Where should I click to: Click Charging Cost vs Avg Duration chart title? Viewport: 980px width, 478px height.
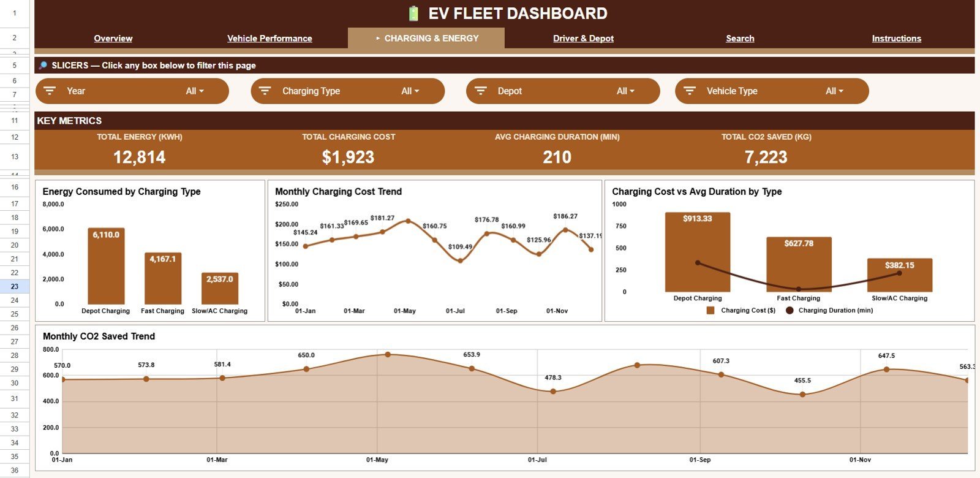[697, 191]
